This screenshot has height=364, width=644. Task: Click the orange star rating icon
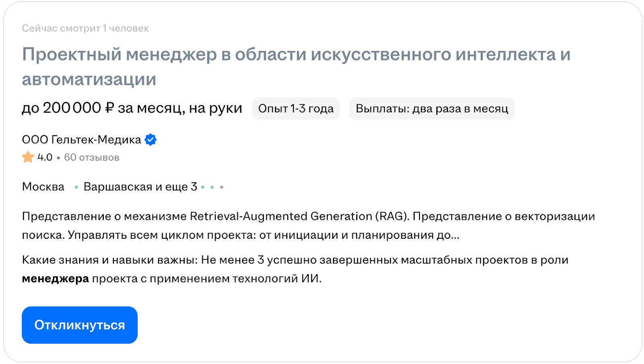click(28, 157)
